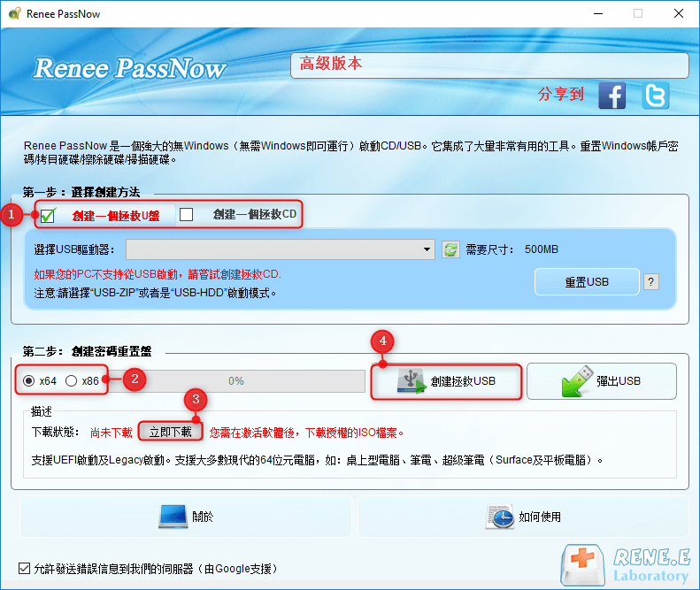
Task: Click the 尚未下載 download status text
Action: pos(112,432)
